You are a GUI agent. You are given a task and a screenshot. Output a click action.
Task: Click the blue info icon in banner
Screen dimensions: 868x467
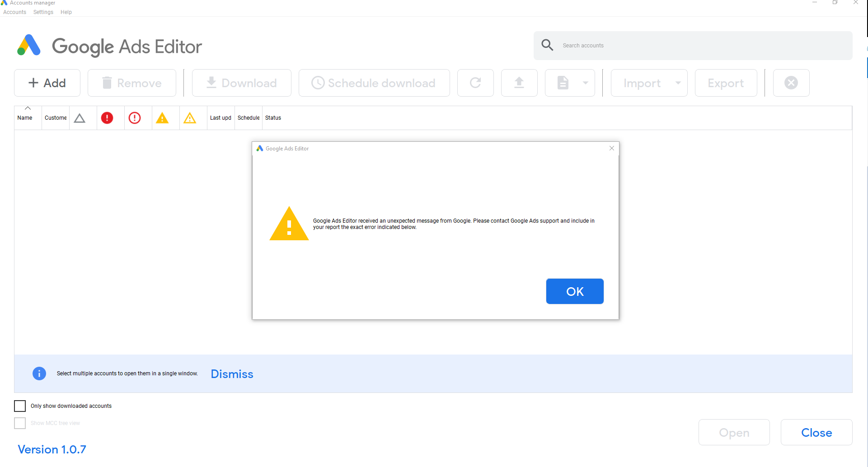point(39,374)
